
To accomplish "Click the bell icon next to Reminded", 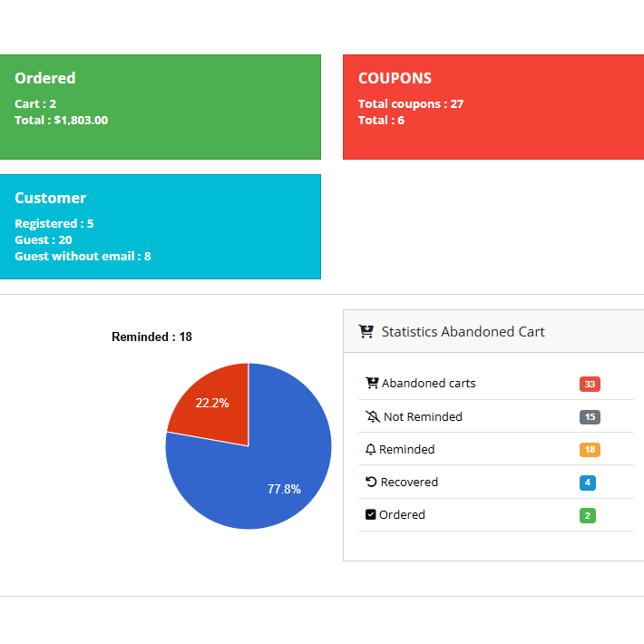I will click(370, 449).
